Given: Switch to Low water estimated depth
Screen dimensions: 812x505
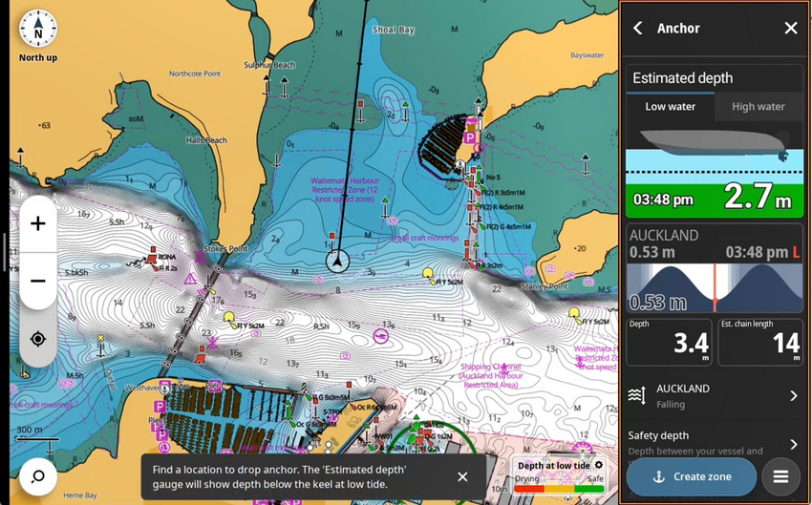Looking at the screenshot, I should coord(670,107).
